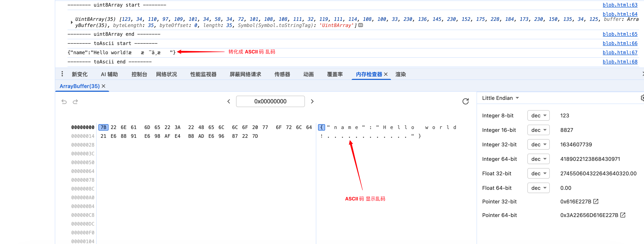Open the Float 32-bit dec format dropdown
This screenshot has width=644, height=244.
tap(538, 173)
